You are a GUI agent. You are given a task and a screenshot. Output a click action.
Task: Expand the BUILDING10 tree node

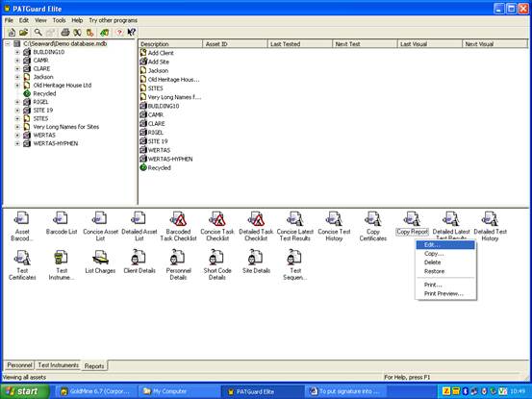17,52
